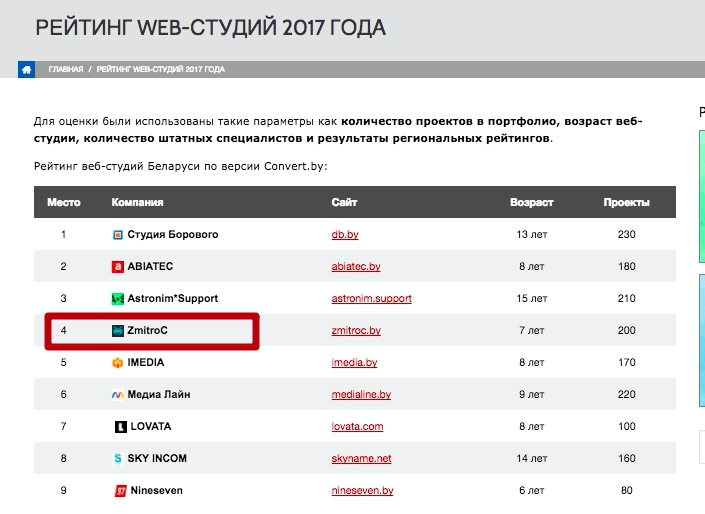Click the 210 projects value
The image size is (705, 514).
point(626,298)
